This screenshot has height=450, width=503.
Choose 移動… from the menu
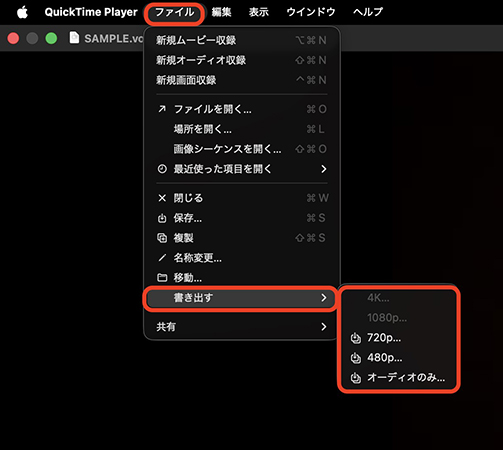click(242, 278)
